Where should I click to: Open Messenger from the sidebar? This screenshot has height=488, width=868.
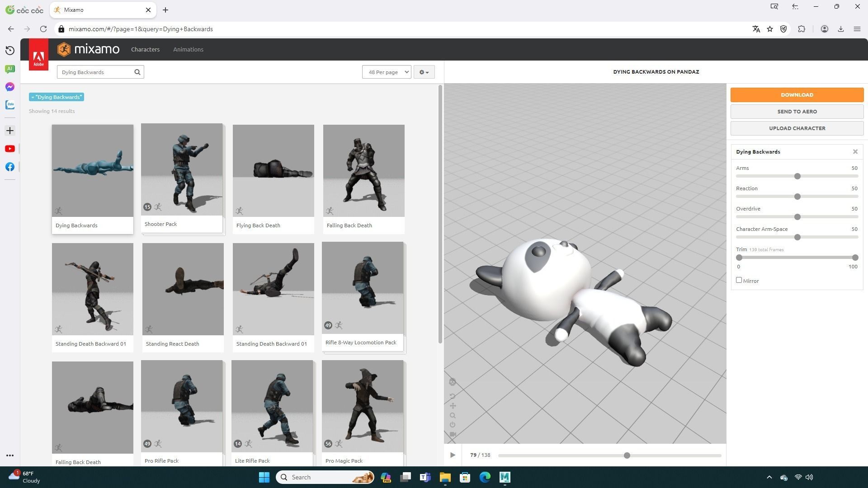(x=10, y=87)
